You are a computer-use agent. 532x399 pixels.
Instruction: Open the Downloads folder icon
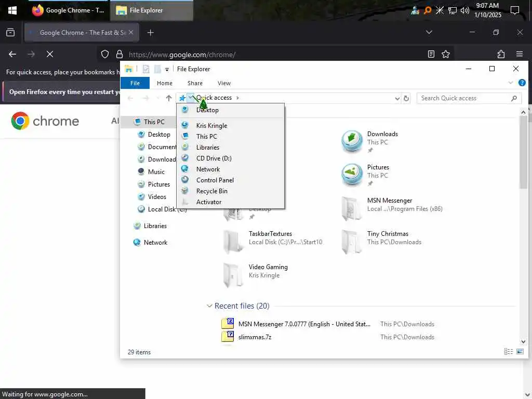coord(352,141)
